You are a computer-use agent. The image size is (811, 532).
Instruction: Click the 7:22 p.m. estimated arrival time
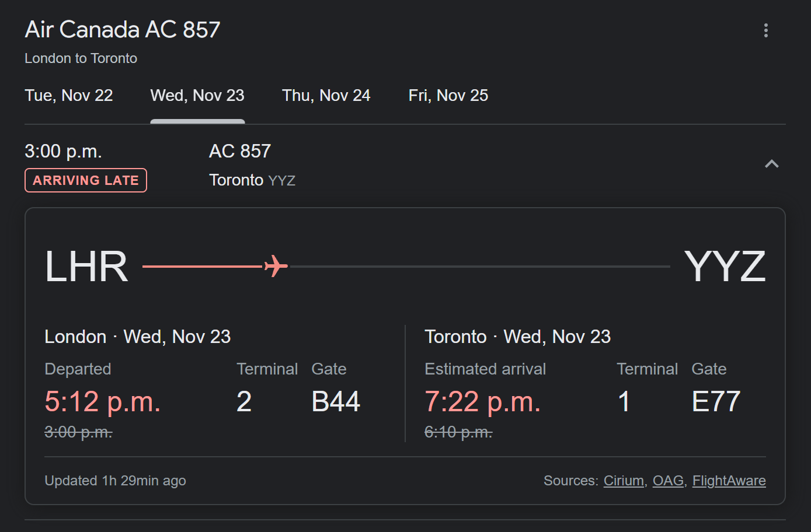pyautogui.click(x=483, y=401)
